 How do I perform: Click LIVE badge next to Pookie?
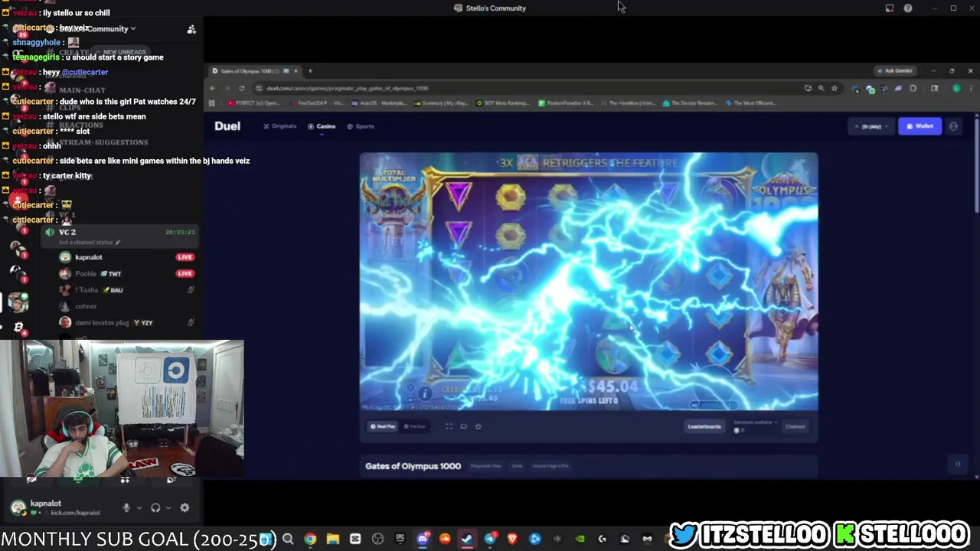click(185, 273)
